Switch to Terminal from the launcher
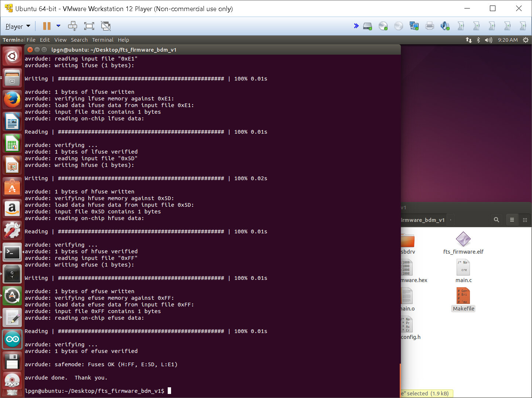The height and width of the screenshot is (398, 532). tap(12, 253)
